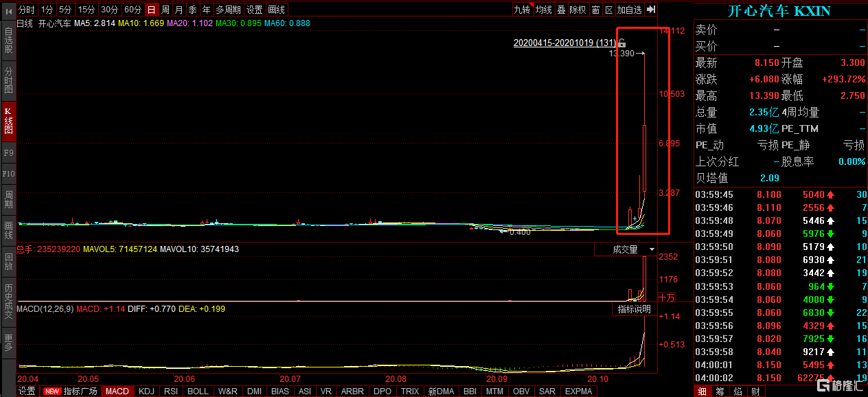This screenshot has width=868, height=397.
Task: Click the panel hide arrow icon after 加自选
Action: (651, 10)
